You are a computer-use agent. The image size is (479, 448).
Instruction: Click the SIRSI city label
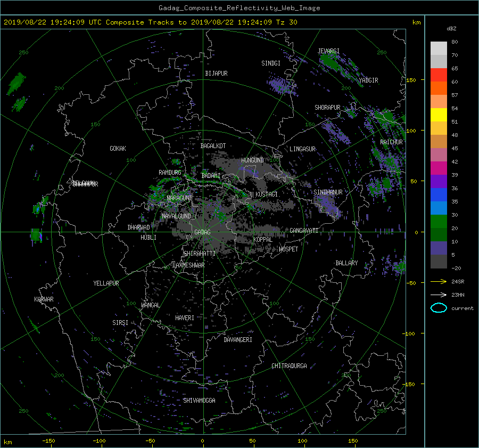point(120,323)
